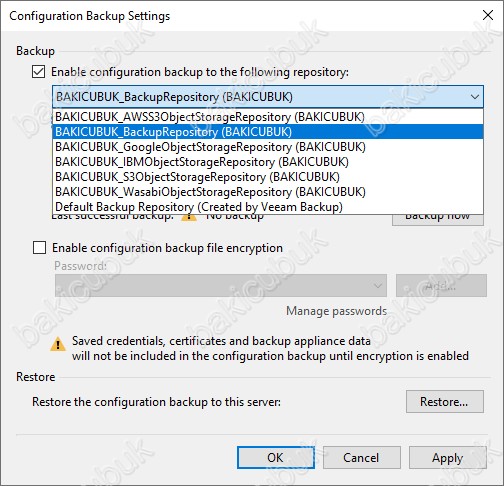This screenshot has height=486, width=504.
Task: Close the Configuration Backup Settings dialog
Action: click(x=488, y=15)
